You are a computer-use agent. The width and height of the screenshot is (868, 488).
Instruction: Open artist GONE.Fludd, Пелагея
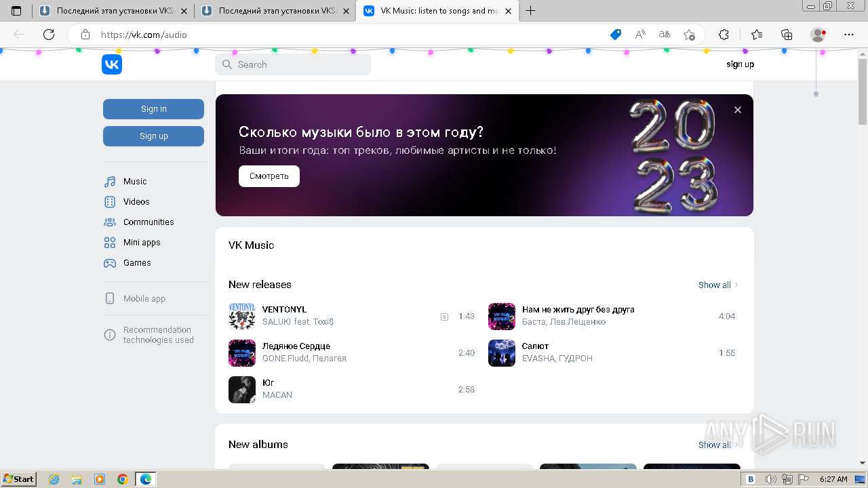click(304, 359)
